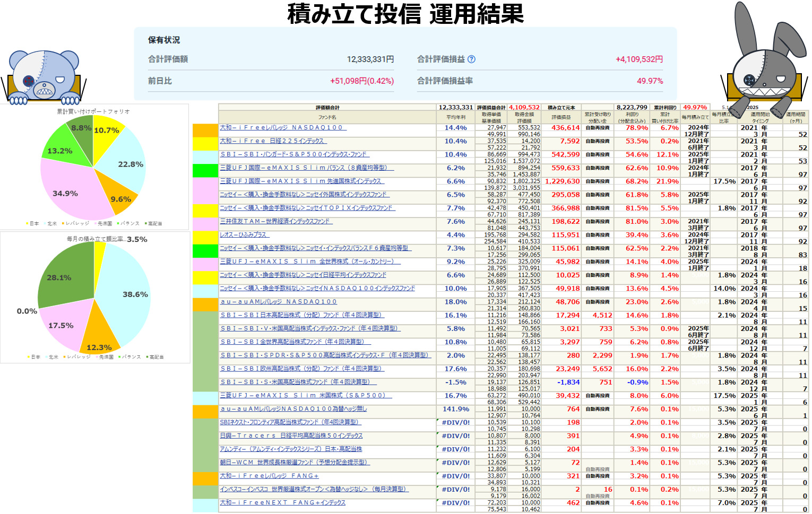Open 朝日-WCM 世界成長株厳選ファンド link
The image size is (812, 514).
coord(295,463)
